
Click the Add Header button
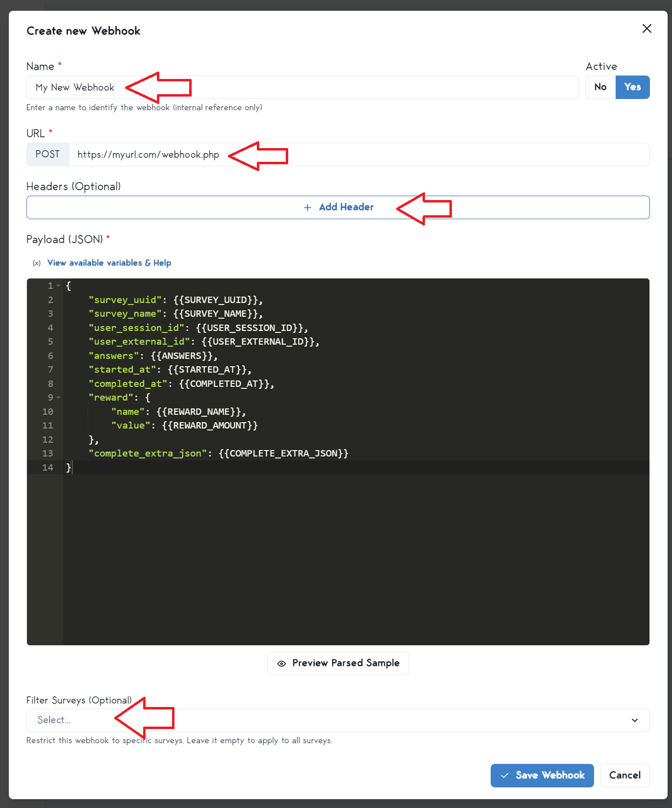[x=338, y=207]
